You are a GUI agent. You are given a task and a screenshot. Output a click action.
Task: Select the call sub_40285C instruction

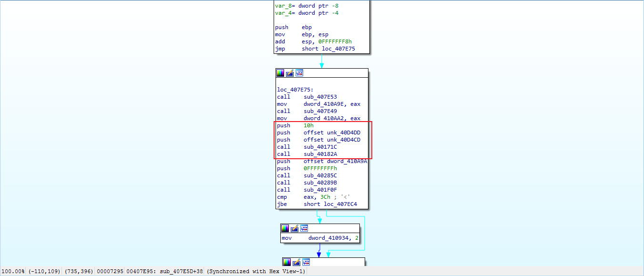tap(307, 175)
